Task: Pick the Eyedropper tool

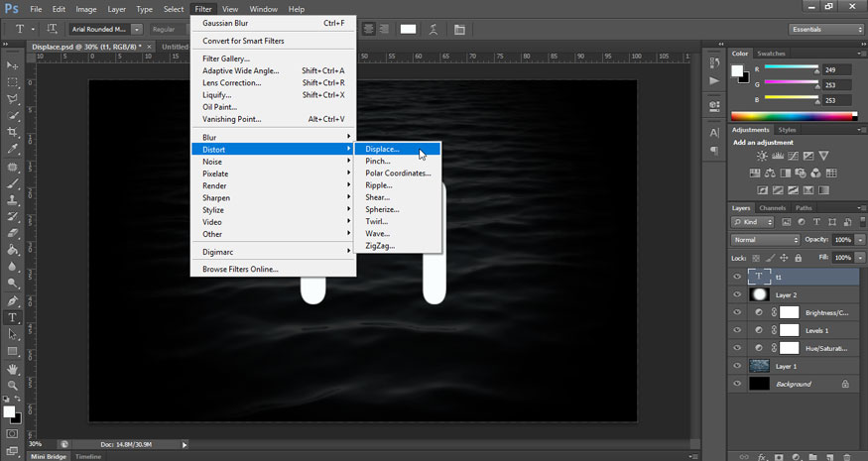Action: [x=13, y=150]
